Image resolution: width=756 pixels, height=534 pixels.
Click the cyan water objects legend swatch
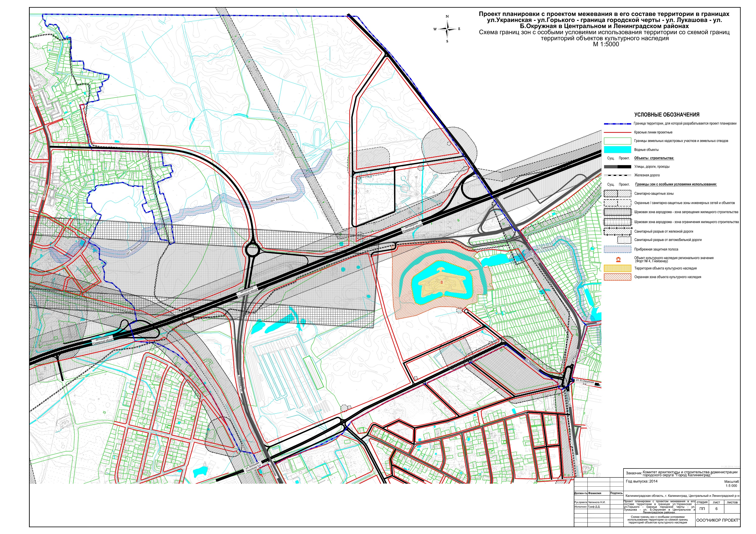coord(617,150)
